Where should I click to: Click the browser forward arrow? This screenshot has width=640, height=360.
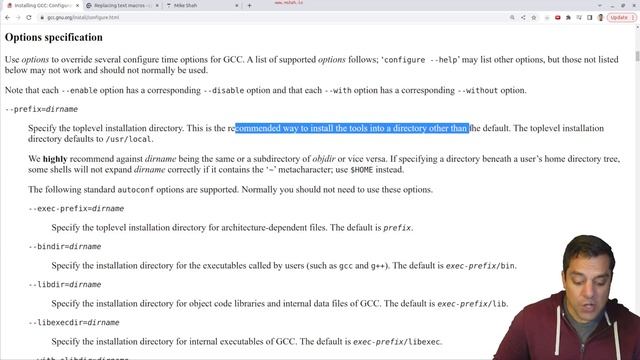click(x=18, y=18)
